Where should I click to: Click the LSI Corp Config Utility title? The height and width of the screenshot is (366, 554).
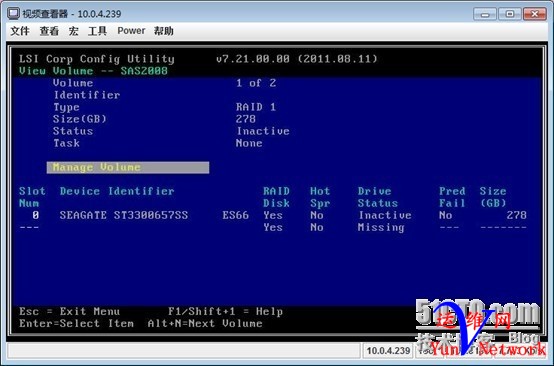click(97, 59)
